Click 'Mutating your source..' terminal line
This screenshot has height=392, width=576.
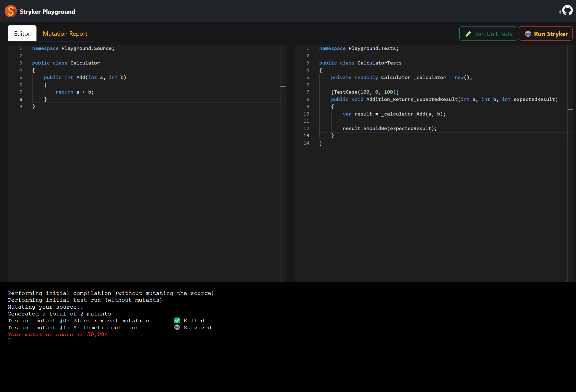(45, 307)
